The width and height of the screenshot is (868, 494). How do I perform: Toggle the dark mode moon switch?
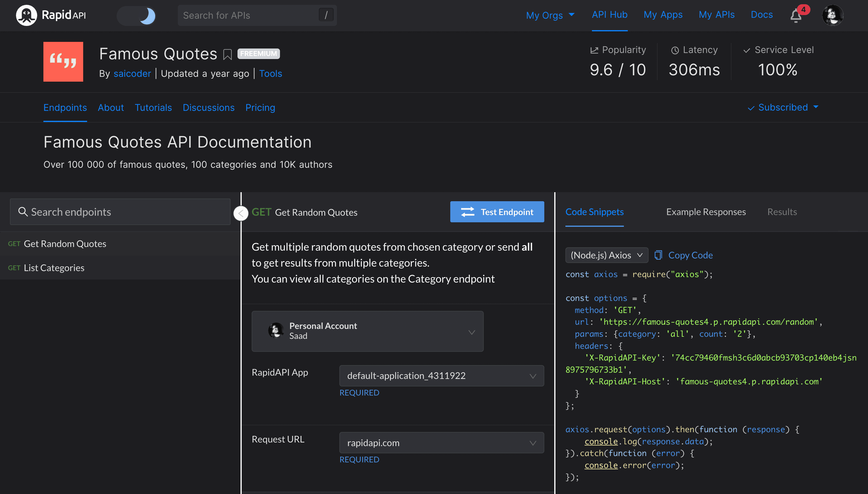(x=137, y=16)
